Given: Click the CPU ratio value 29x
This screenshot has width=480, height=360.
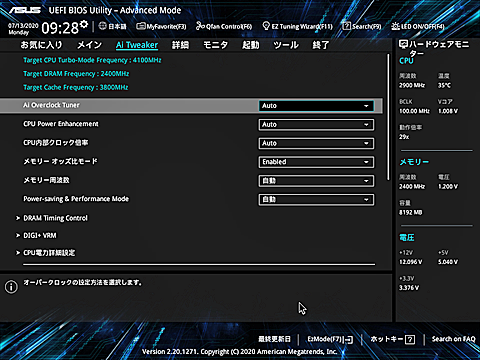Looking at the screenshot, I should coord(404,137).
